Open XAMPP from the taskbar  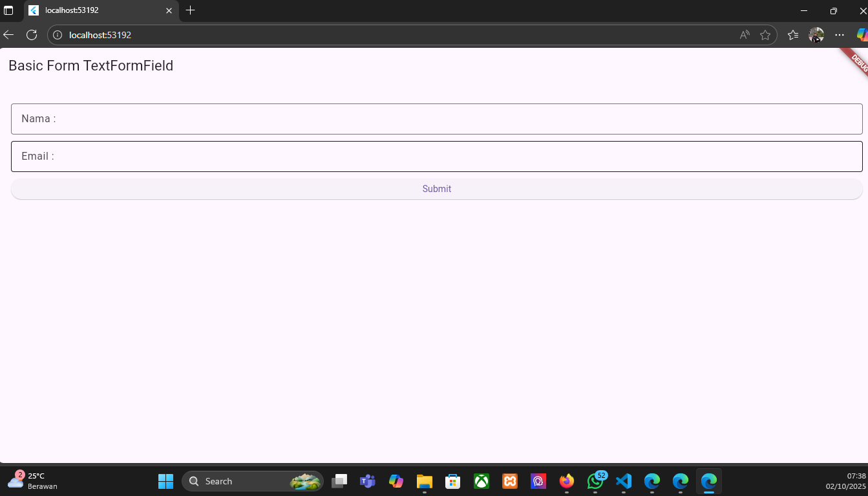(509, 481)
